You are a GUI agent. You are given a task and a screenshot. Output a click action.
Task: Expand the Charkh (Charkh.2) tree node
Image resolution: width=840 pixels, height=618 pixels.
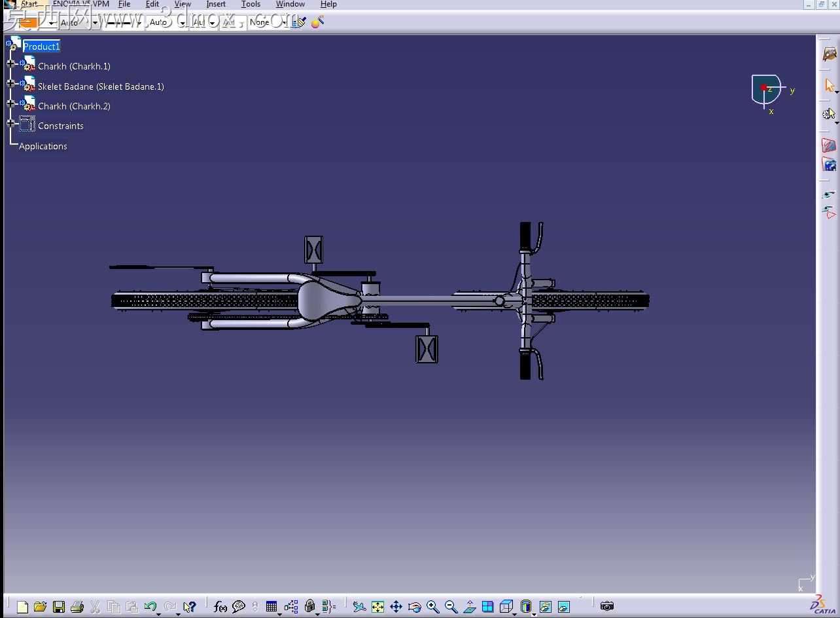[10, 103]
